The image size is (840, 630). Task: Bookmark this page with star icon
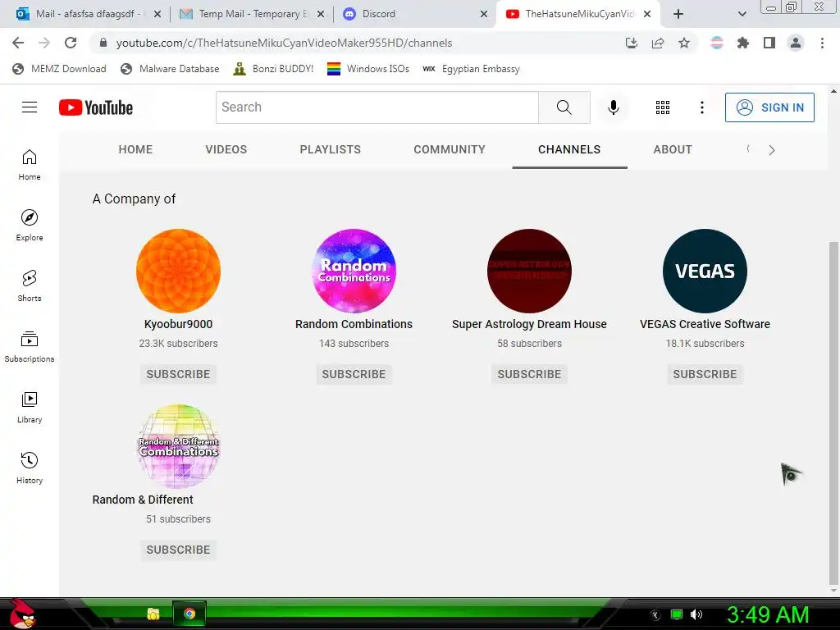[684, 43]
